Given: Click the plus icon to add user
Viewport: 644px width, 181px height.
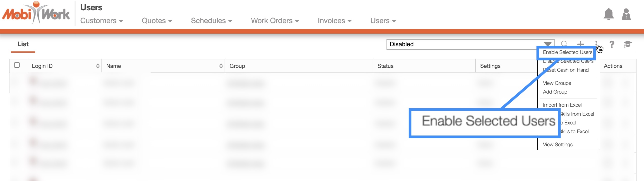Looking at the screenshot, I should point(581,44).
